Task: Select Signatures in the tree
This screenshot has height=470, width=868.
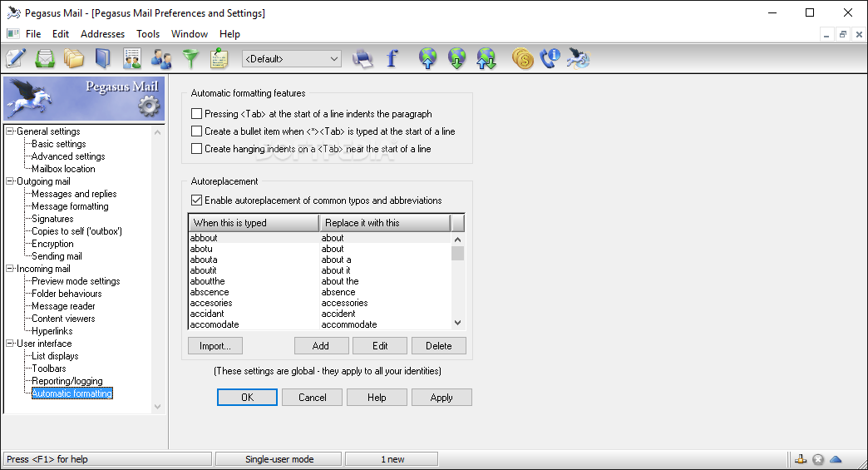Action: tap(52, 219)
